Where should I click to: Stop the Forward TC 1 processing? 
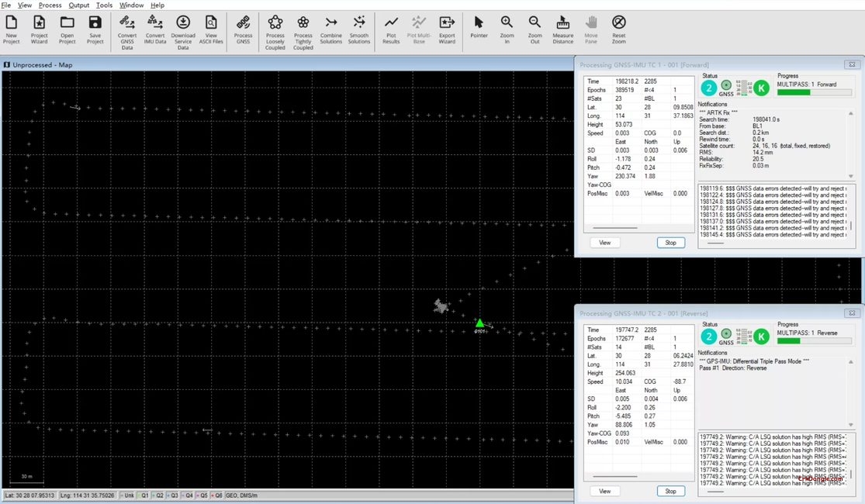[670, 243]
